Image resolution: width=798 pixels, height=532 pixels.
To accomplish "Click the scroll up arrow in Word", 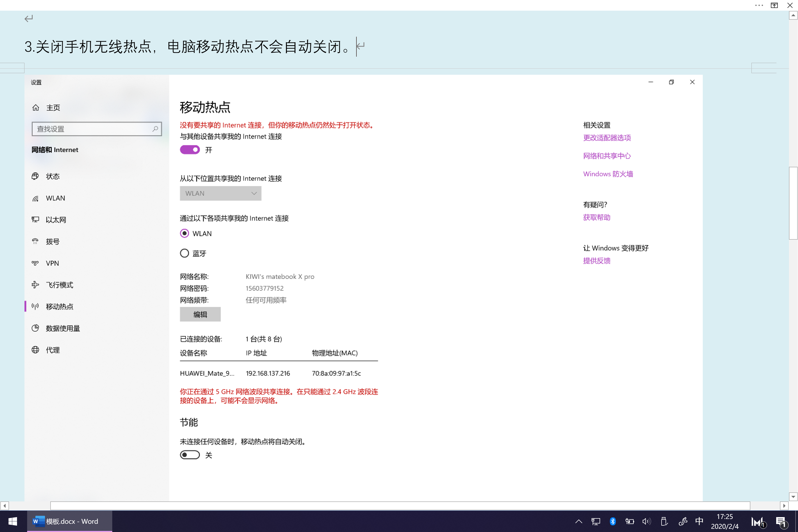I will point(793,15).
